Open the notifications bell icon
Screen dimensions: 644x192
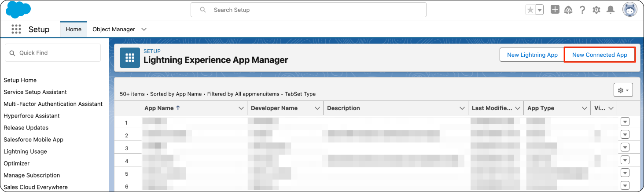[611, 9]
